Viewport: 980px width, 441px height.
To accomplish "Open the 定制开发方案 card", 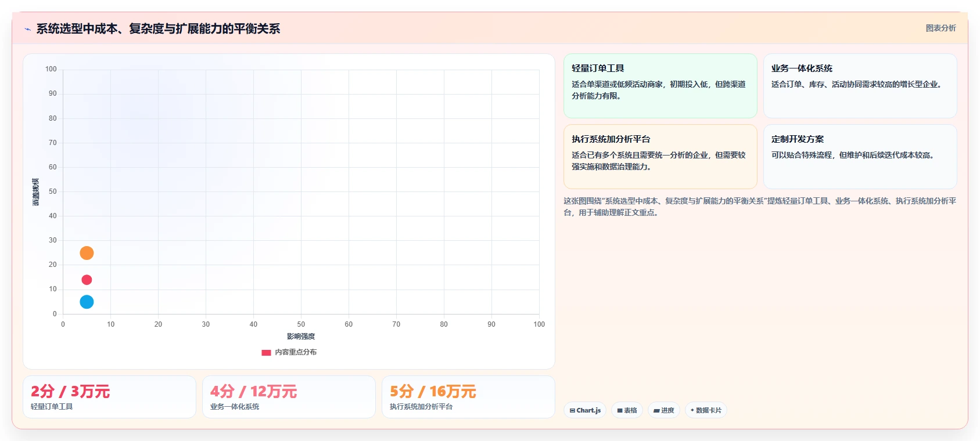I will coord(860,157).
